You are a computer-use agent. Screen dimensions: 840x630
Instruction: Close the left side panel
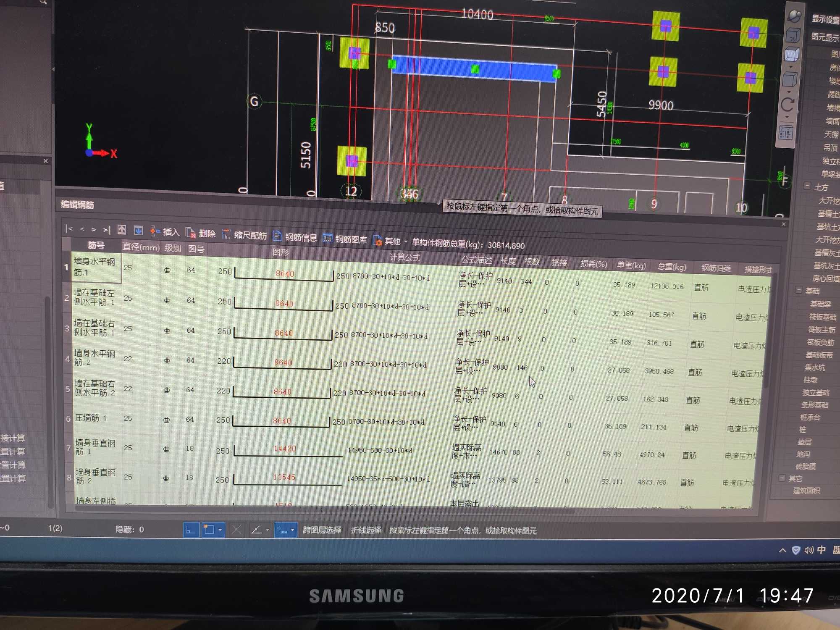click(46, 161)
